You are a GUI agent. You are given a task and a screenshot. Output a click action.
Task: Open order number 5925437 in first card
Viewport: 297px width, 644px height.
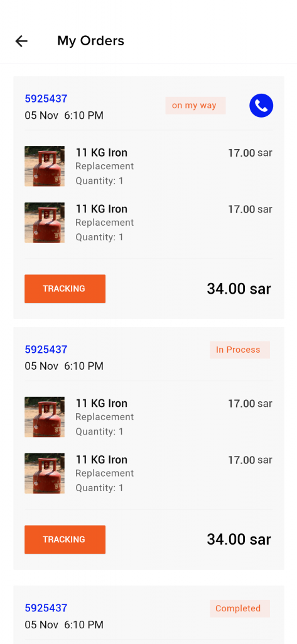46,99
